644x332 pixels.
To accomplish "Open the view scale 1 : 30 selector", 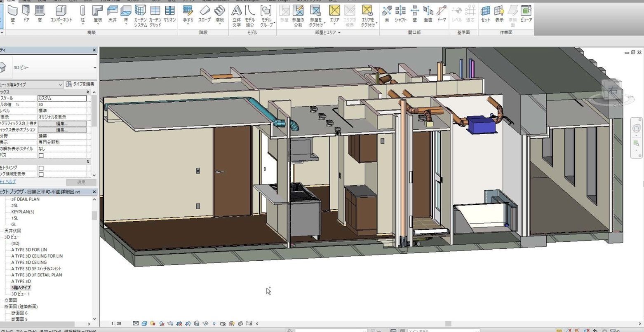I will pos(116,324).
